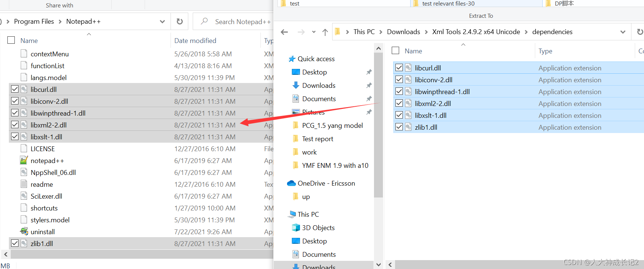
Task: Click the NppShell_06.dll file icon
Action: coord(24,172)
